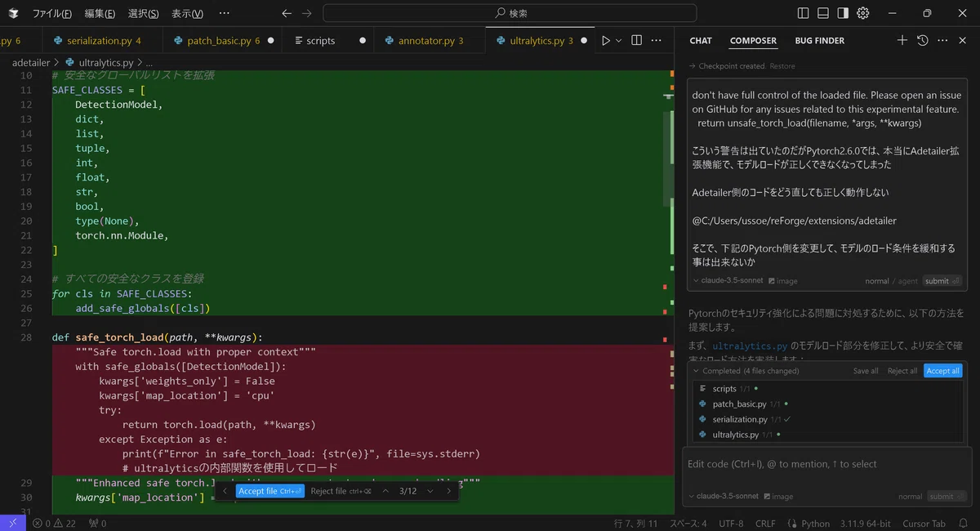Open notifications bell icon

[964, 523]
